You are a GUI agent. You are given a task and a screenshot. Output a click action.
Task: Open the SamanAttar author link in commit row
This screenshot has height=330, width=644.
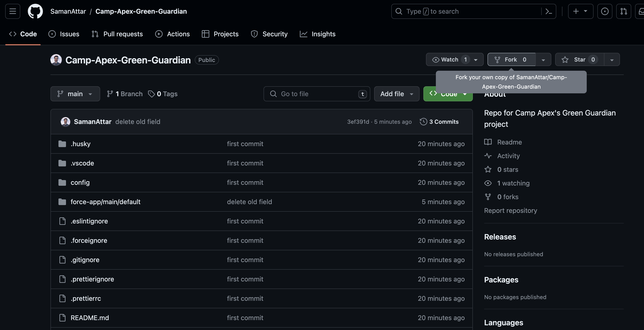coord(92,122)
